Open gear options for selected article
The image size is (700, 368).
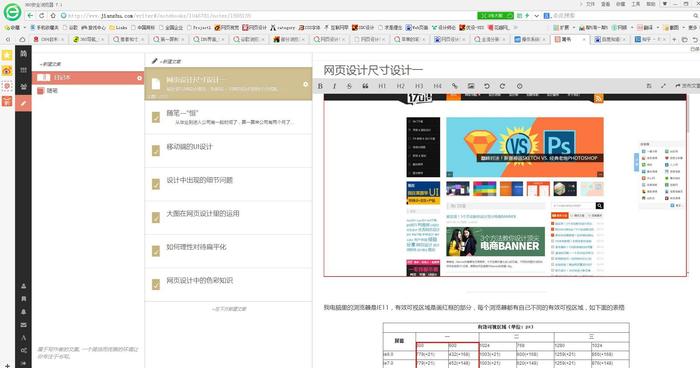tap(305, 84)
